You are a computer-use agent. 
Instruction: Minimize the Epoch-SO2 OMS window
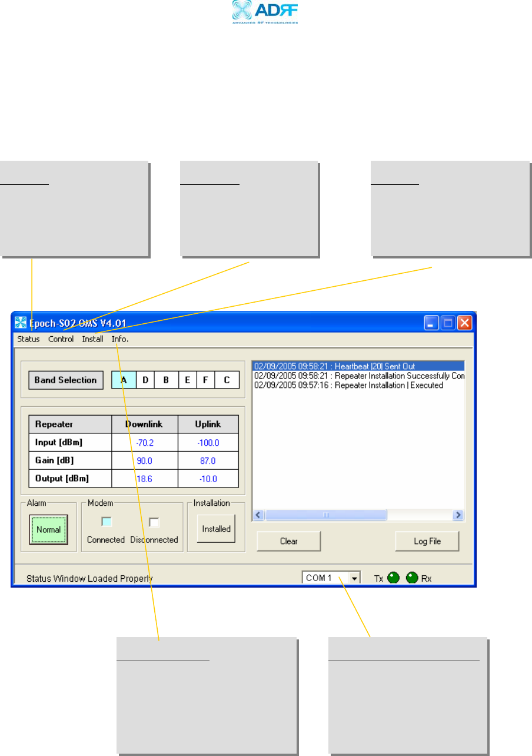click(x=433, y=323)
